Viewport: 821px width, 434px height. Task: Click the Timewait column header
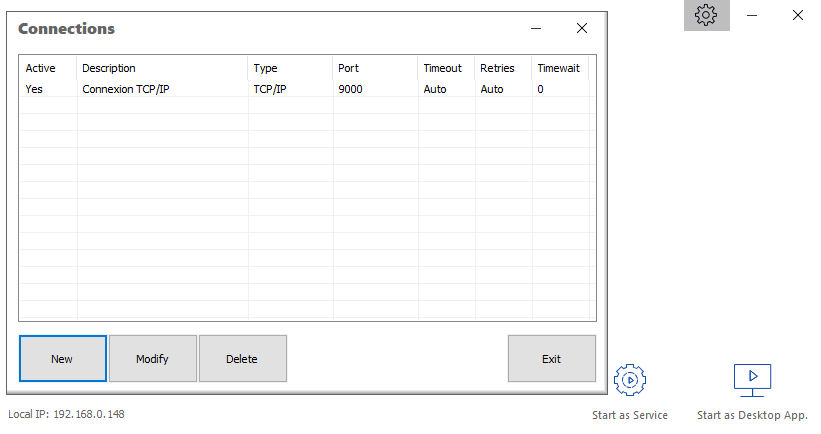point(559,68)
